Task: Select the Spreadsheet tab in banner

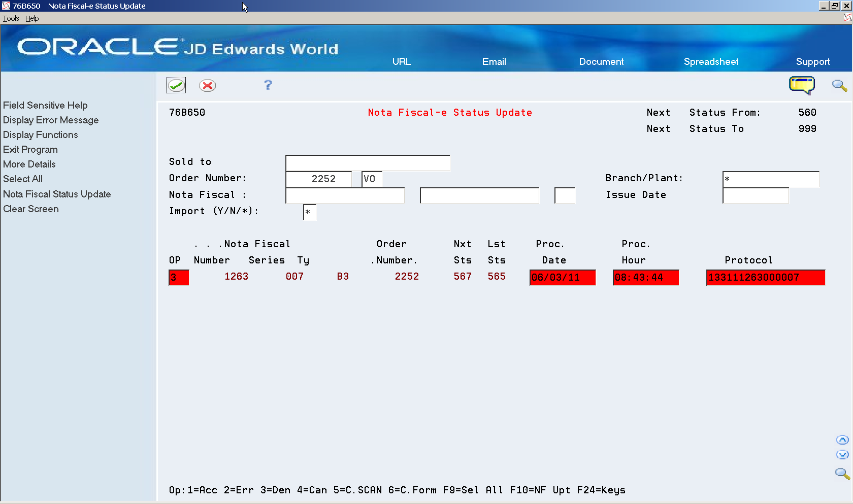Action: click(711, 61)
